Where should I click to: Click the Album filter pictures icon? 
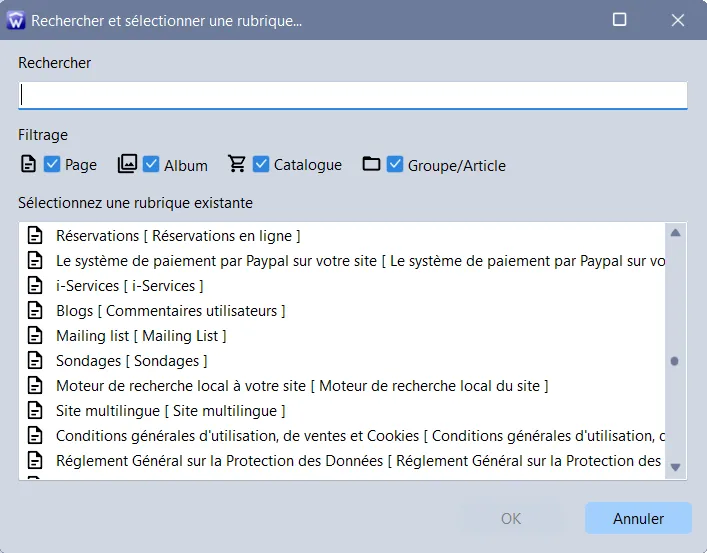[x=127, y=164]
